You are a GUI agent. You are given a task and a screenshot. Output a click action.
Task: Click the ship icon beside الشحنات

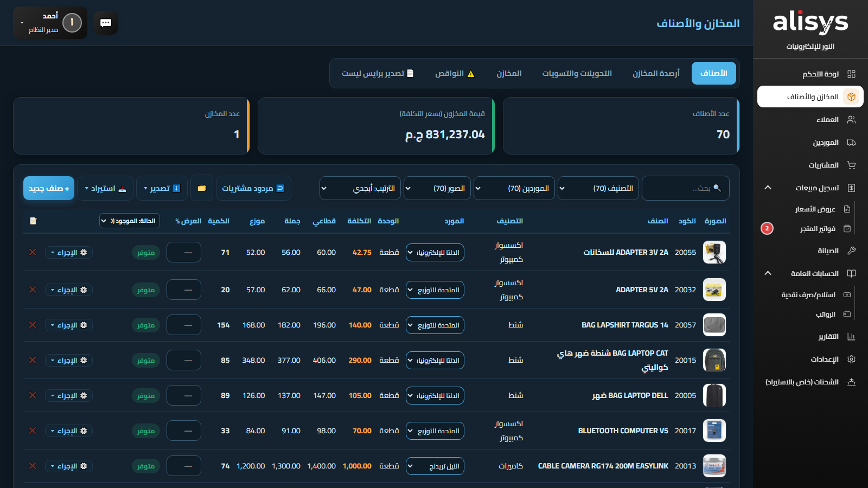(851, 382)
